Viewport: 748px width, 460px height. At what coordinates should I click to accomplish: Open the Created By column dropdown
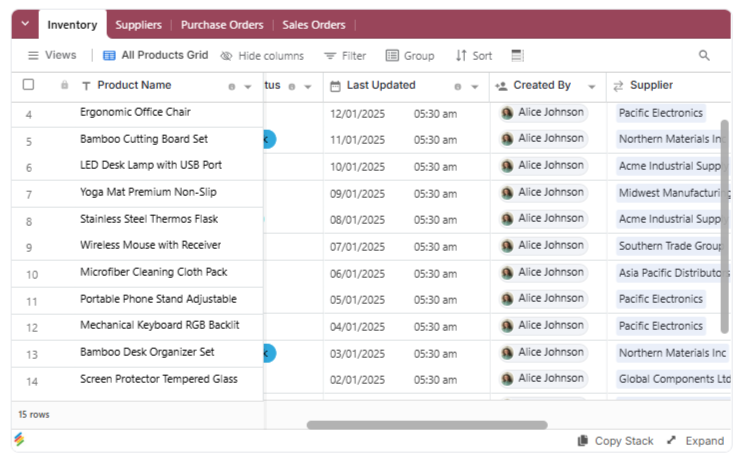(x=592, y=87)
